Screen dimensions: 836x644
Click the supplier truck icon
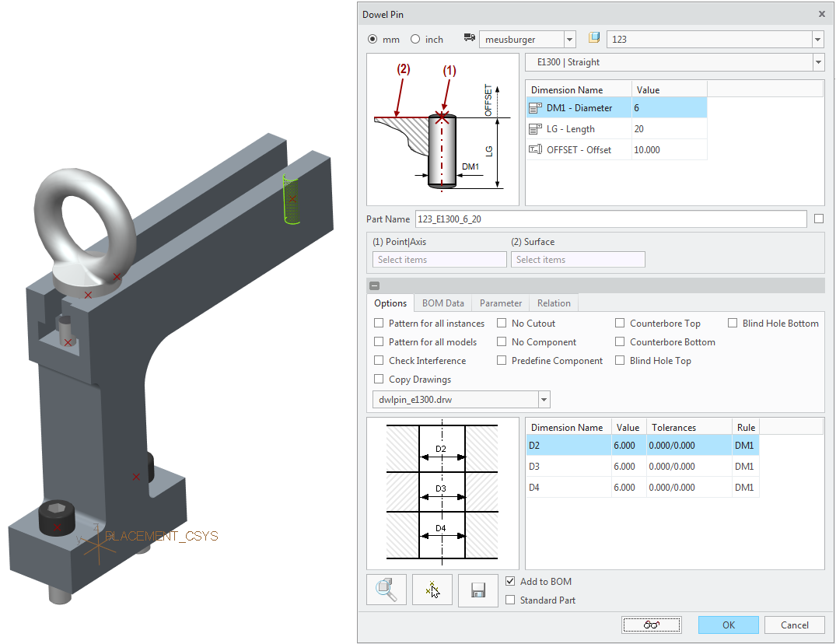(469, 38)
